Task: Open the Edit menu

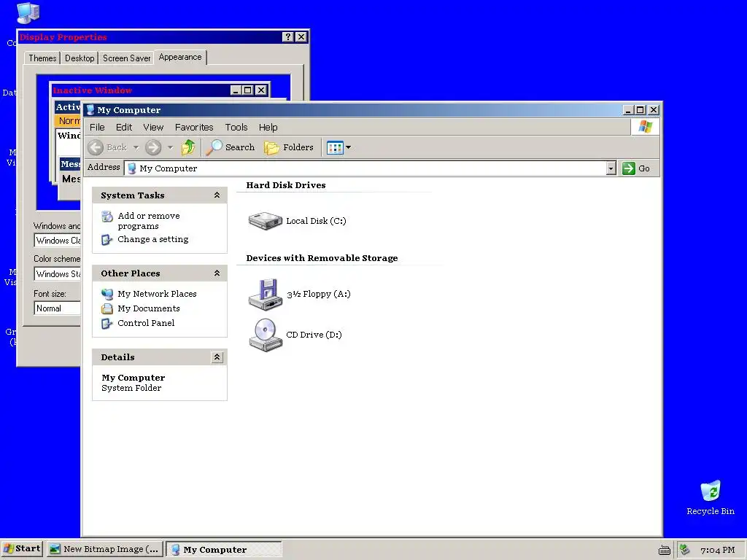Action: 124,127
